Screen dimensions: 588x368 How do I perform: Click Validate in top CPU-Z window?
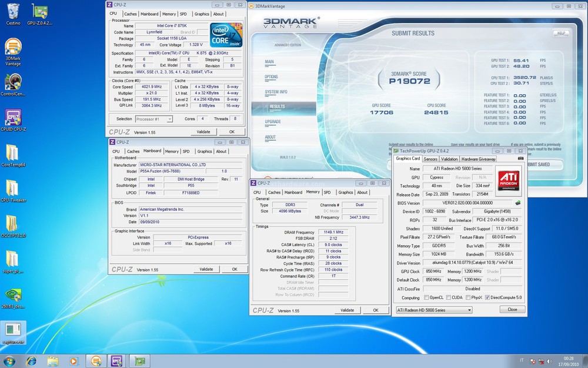point(203,132)
